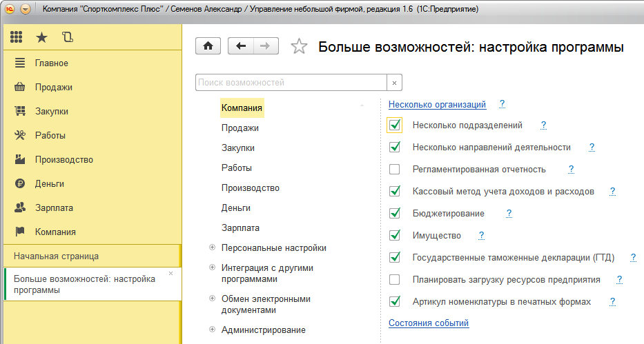Enable Планировать загрузку ресурсов предприятия

[x=395, y=280]
